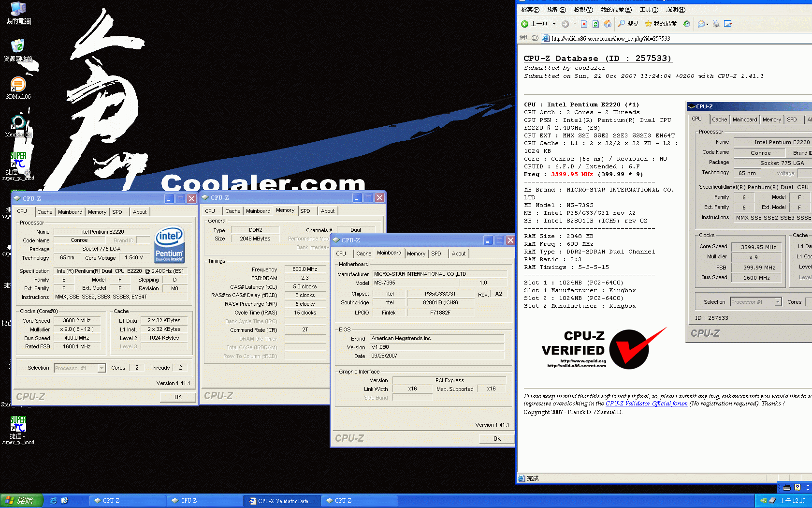Image resolution: width=812 pixels, height=508 pixels.
Task: Click the CPU-Z Database ID 257533 heading link
Action: (597, 59)
